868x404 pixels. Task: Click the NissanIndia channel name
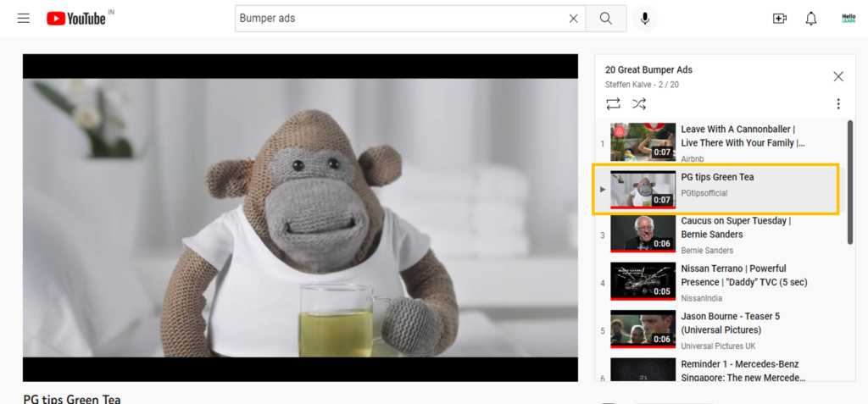click(701, 298)
